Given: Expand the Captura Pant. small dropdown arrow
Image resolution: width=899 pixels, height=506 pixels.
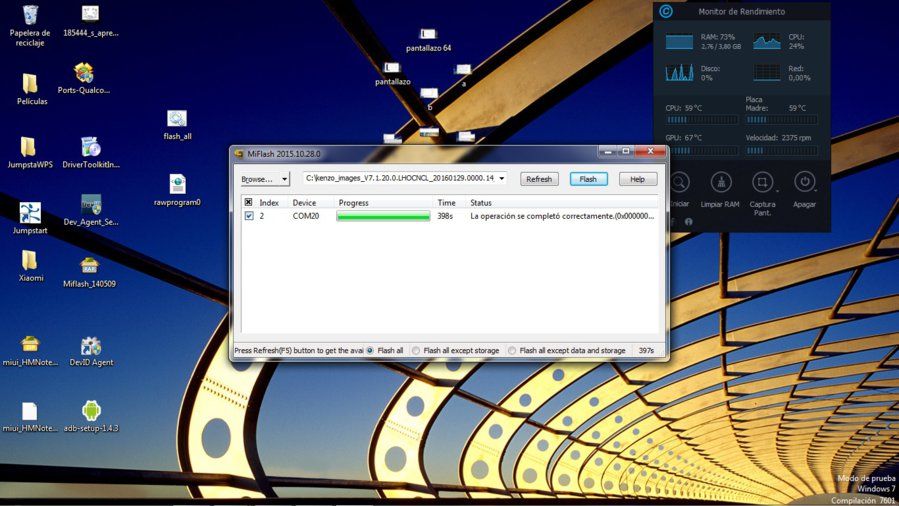Looking at the screenshot, I should pyautogui.click(x=777, y=191).
